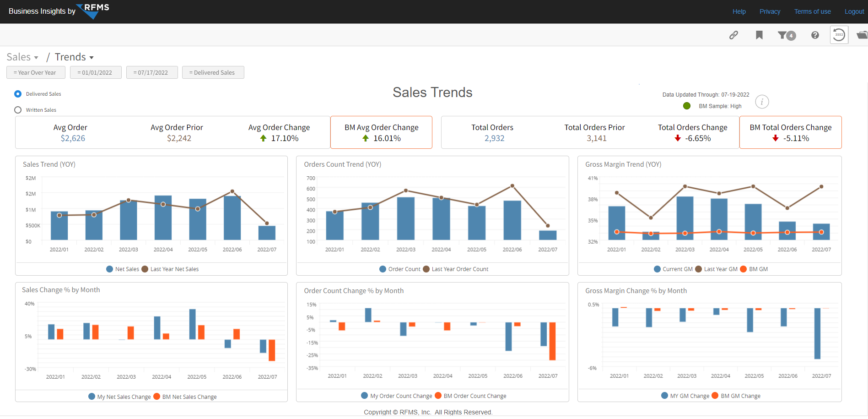
Task: Toggle BM Net Sales Change legend swatch
Action: click(157, 397)
